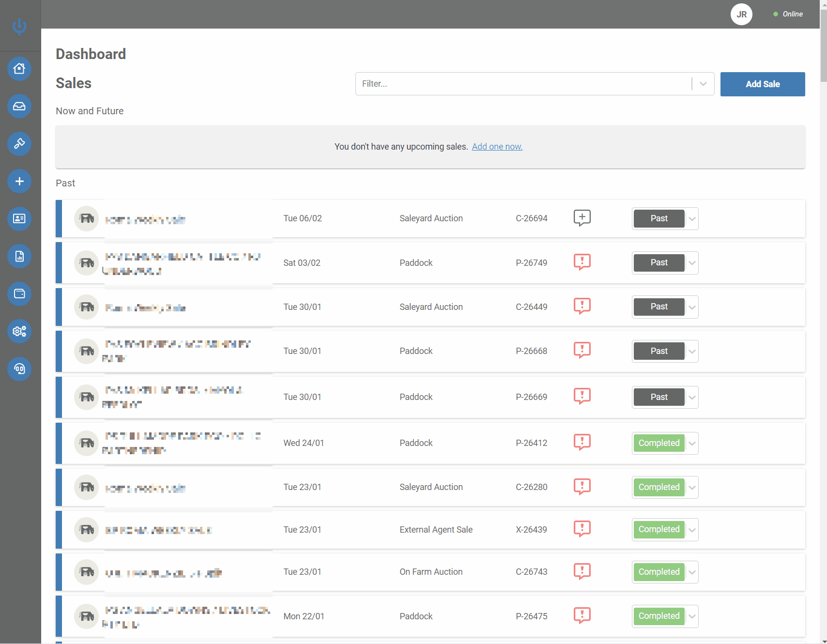Select sale code P-26669
Screen dimensions: 827x644
click(x=532, y=397)
